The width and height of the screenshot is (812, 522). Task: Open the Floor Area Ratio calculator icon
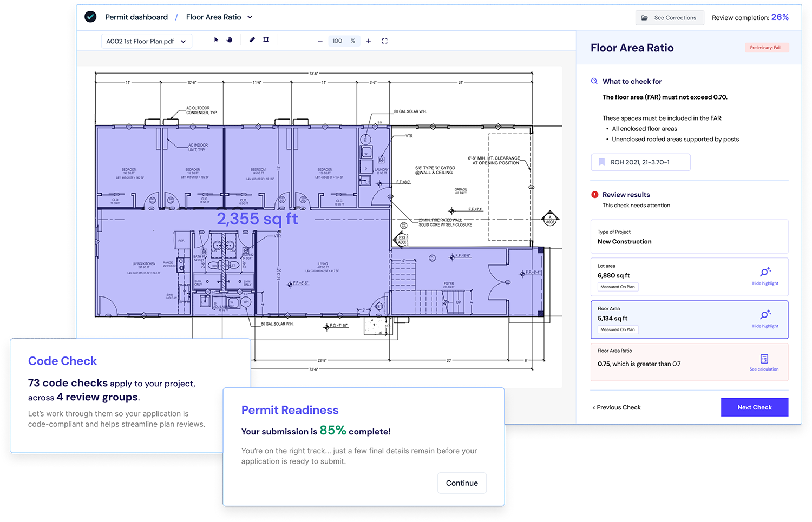coord(764,359)
